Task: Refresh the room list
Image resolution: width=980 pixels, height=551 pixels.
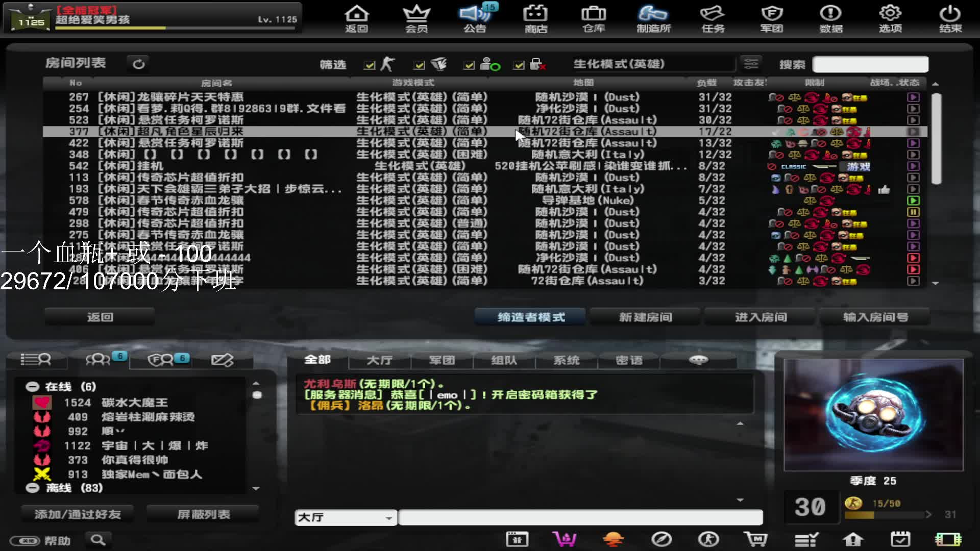Action: [138, 64]
